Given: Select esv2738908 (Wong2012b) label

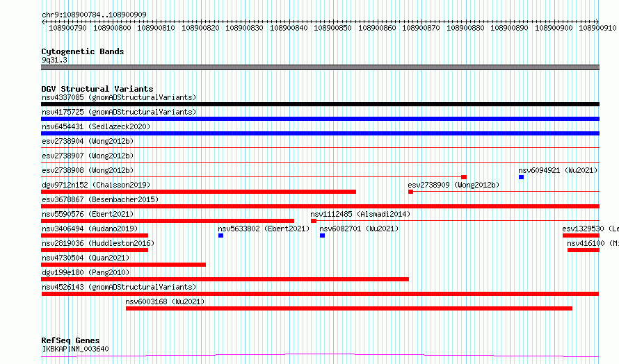Looking at the screenshot, I should tap(88, 170).
